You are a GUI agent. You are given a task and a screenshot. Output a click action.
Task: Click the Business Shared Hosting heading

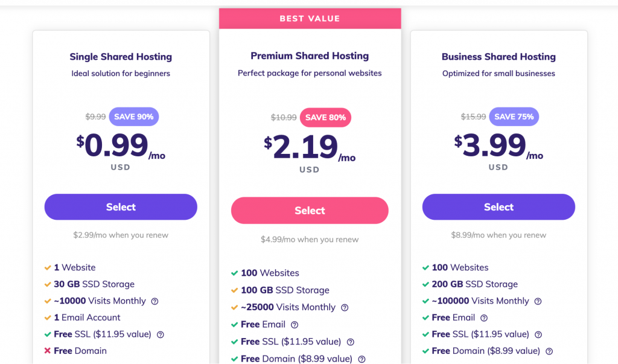tap(499, 57)
